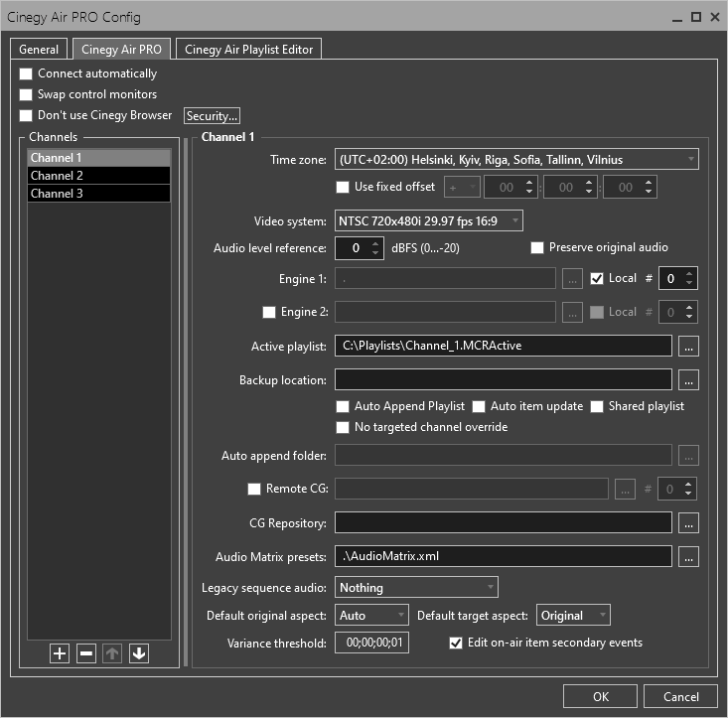Decrease Engine 1 number spinner
The image size is (728, 718).
point(689,283)
